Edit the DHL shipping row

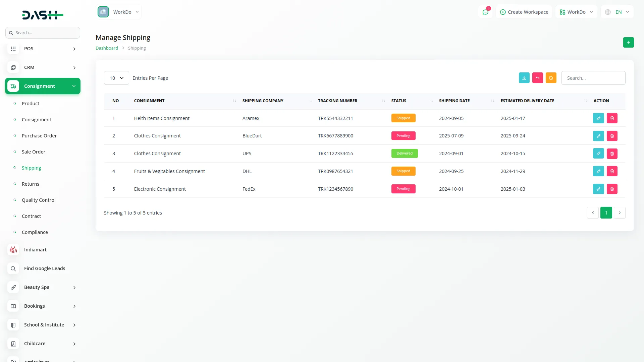pyautogui.click(x=598, y=171)
